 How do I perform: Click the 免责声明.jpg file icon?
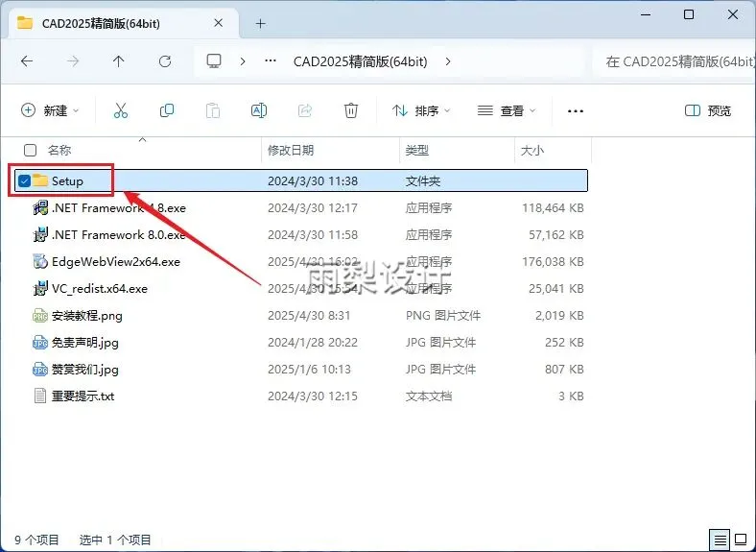coord(40,343)
